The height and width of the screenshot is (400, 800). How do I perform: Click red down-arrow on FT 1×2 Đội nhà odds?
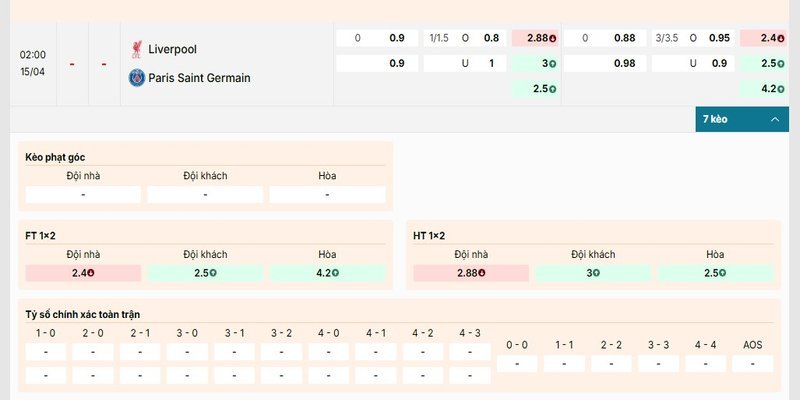coord(90,273)
